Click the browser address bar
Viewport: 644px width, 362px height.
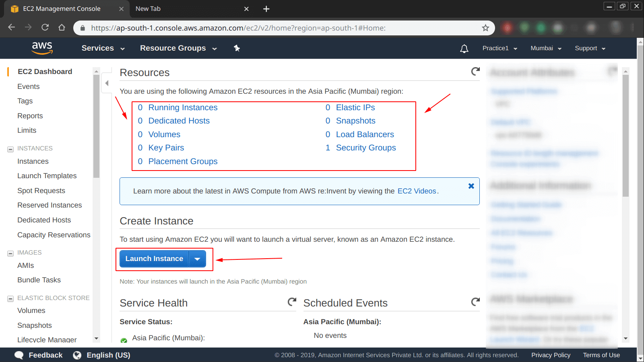point(284,28)
